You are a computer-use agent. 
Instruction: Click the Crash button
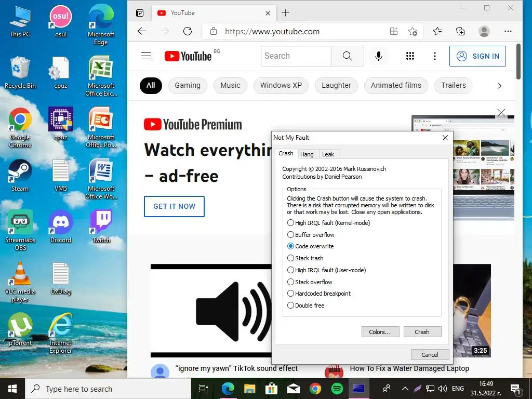pyautogui.click(x=422, y=332)
